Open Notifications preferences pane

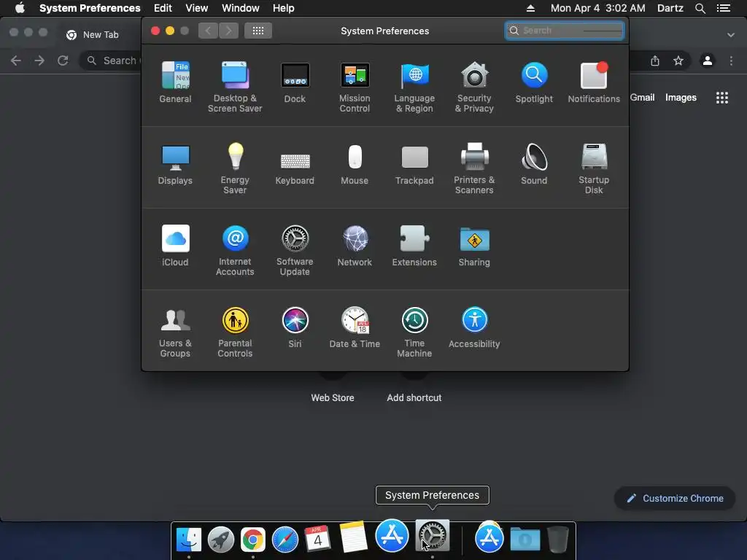[x=594, y=82]
